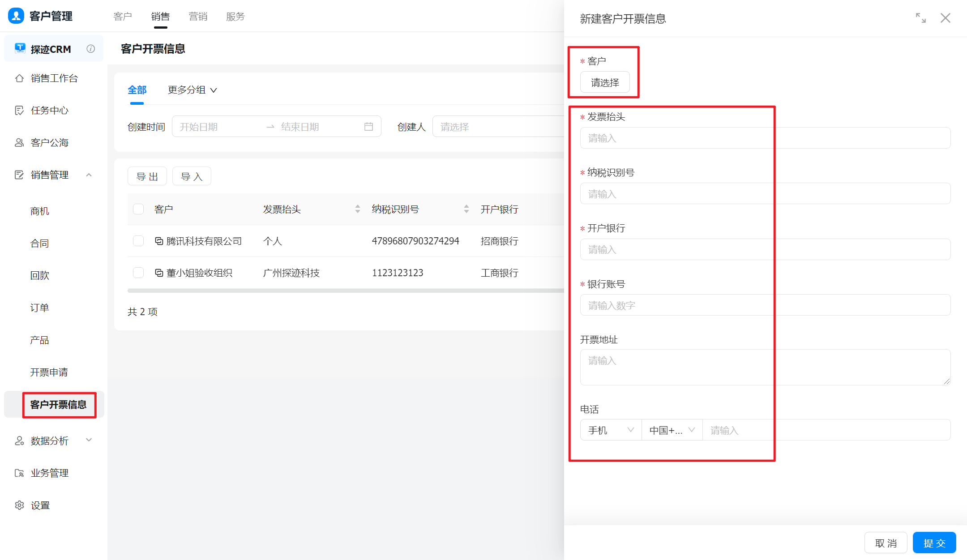967x560 pixels.
Task: Click the 提交 submit button
Action: coord(934,543)
